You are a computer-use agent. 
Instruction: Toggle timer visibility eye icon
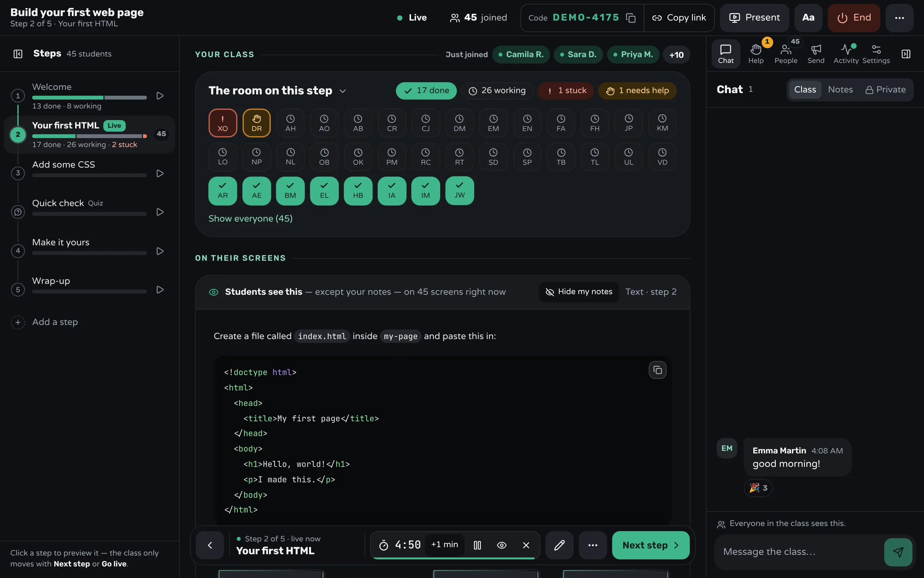coord(502,545)
